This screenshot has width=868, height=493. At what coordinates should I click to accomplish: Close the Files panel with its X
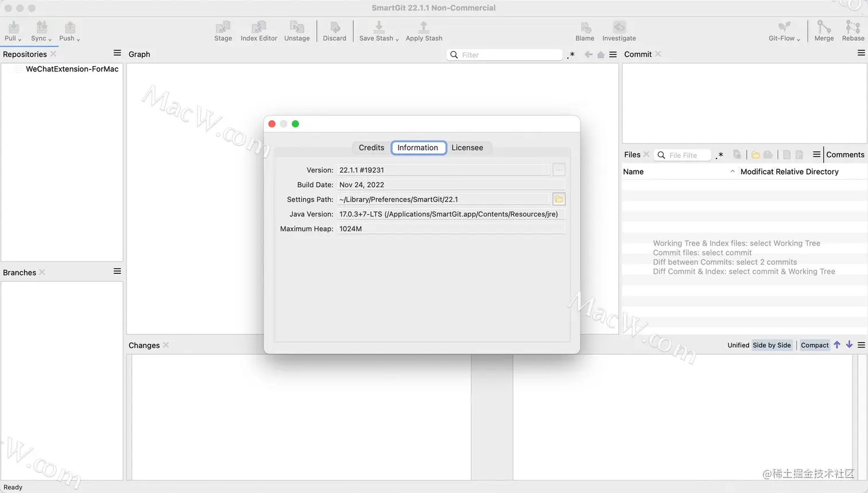[646, 154]
